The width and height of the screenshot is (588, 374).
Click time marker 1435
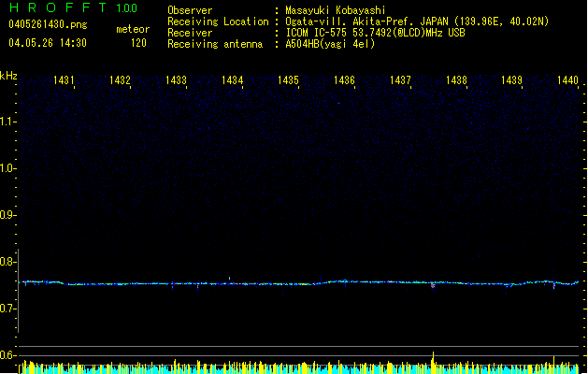click(x=288, y=79)
